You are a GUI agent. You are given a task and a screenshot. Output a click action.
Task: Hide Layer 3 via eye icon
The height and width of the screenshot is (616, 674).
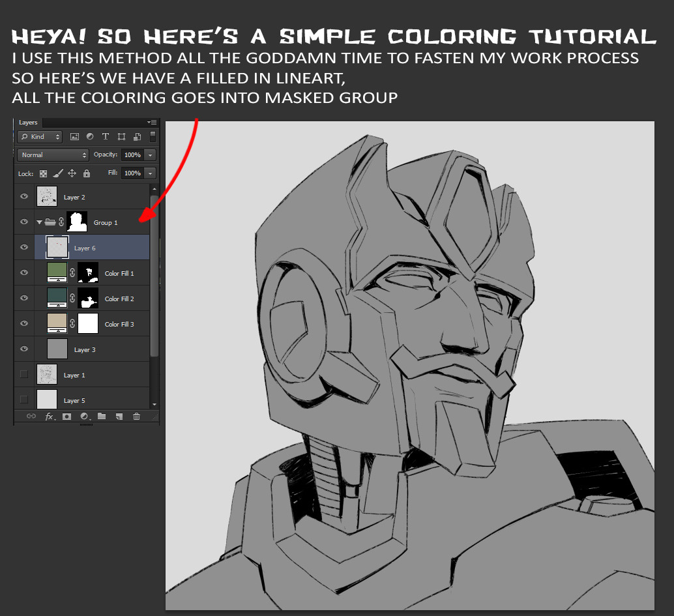24,349
